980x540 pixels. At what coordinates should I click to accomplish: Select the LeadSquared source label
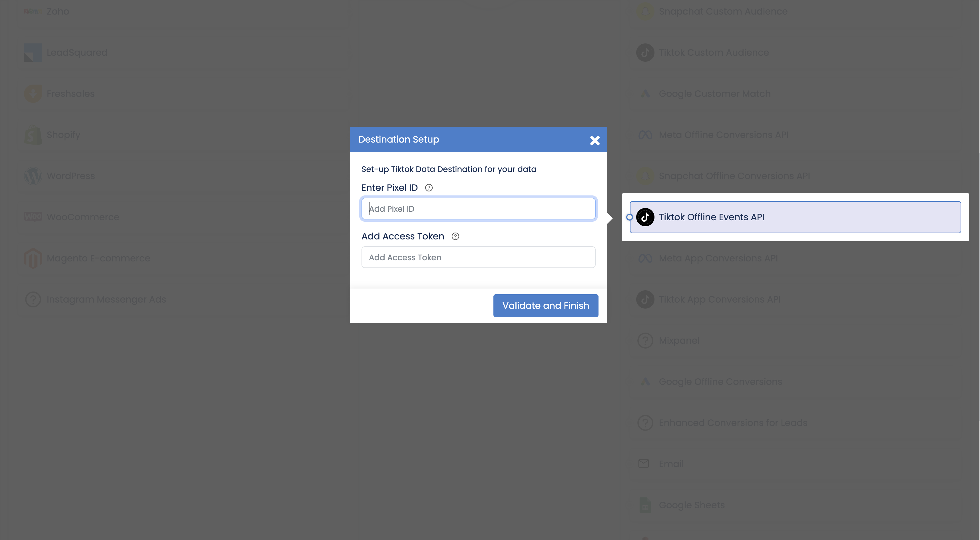click(x=77, y=53)
